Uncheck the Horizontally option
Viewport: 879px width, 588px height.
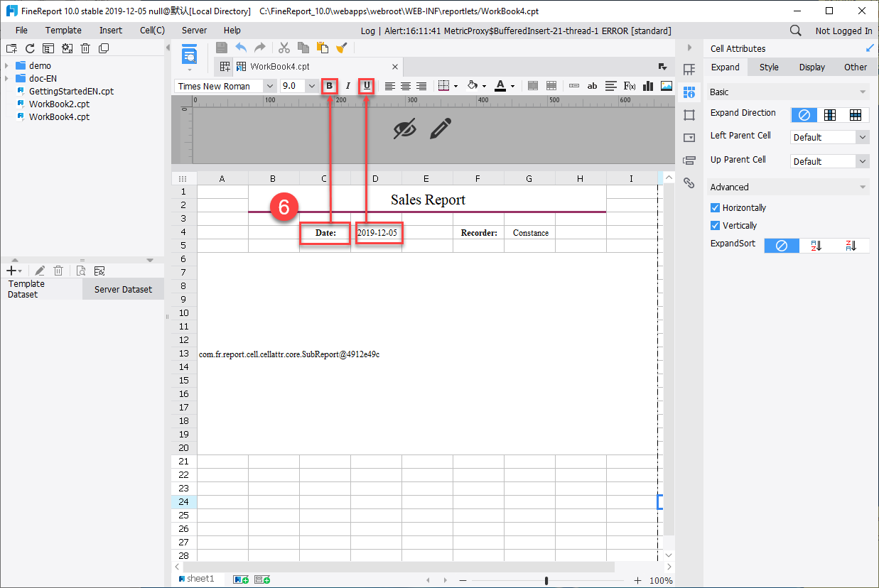click(716, 208)
